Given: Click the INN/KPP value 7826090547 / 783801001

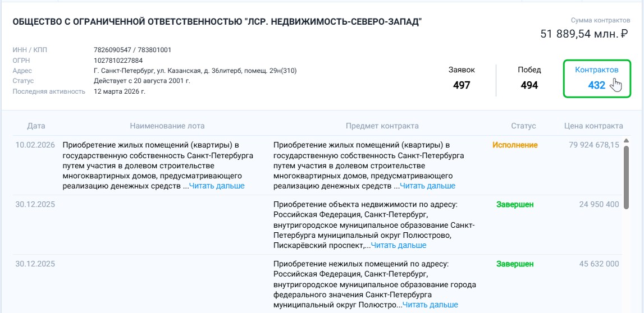Looking at the screenshot, I should click(x=133, y=50).
